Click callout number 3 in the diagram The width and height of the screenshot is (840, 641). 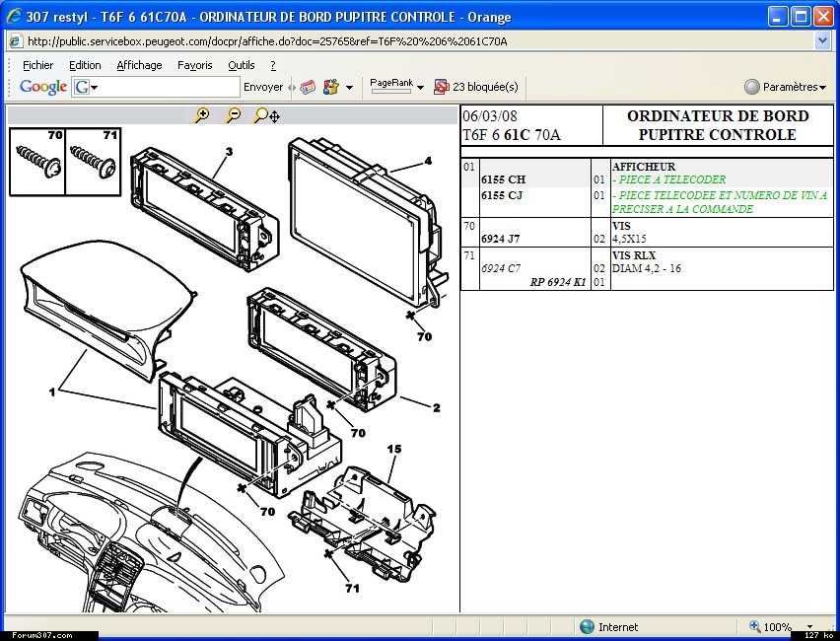point(230,152)
